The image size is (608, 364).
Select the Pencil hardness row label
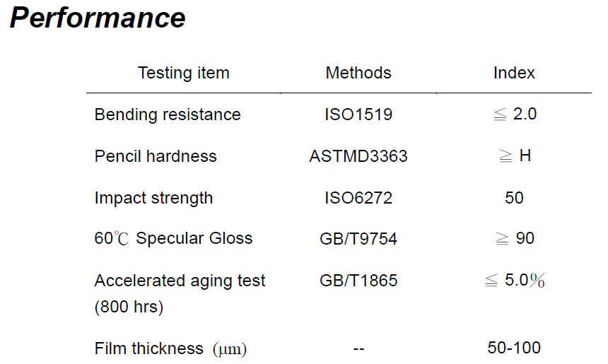[x=156, y=156]
